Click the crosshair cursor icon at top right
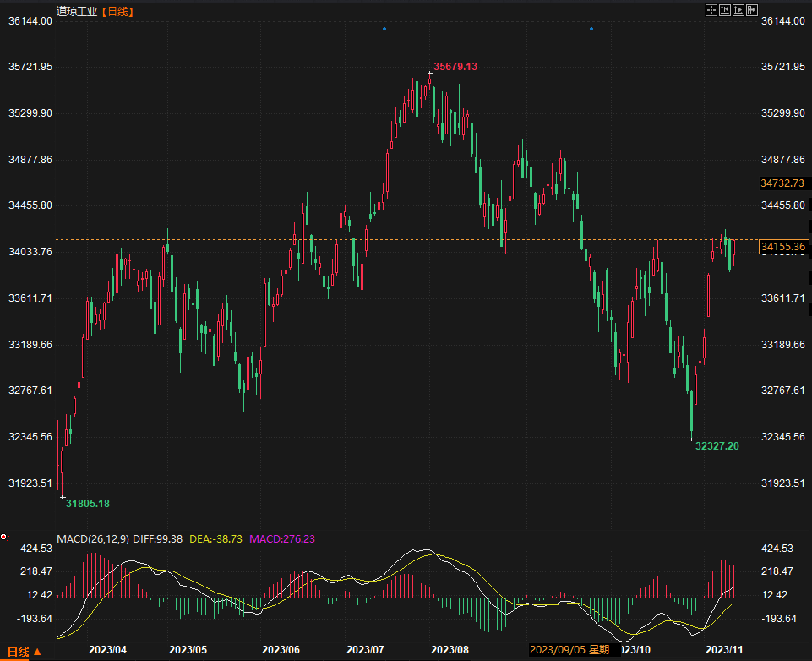This screenshot has height=661, width=812. (x=711, y=10)
